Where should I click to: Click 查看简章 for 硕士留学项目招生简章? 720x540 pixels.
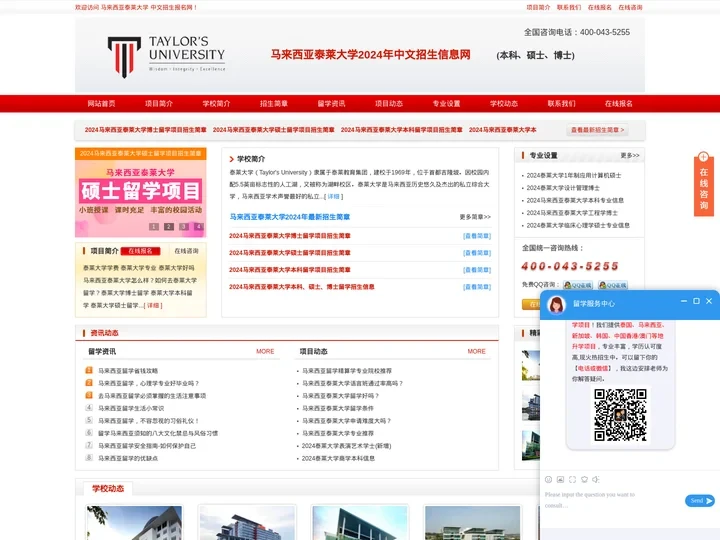click(477, 253)
